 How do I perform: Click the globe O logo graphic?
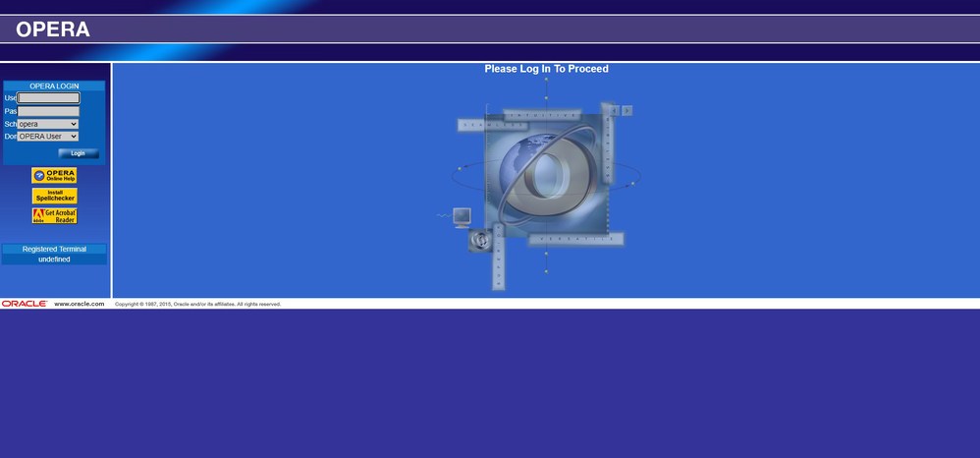click(545, 178)
